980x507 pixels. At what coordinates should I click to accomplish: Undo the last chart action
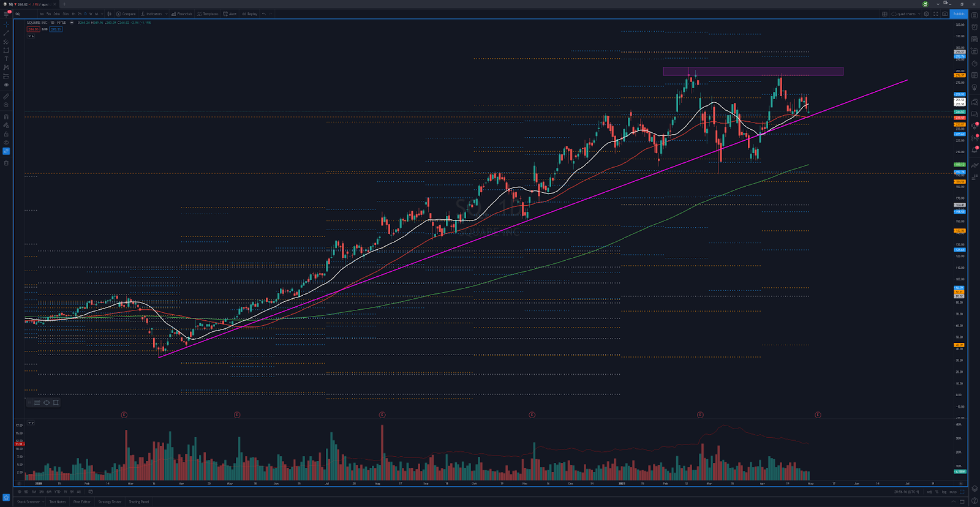264,14
